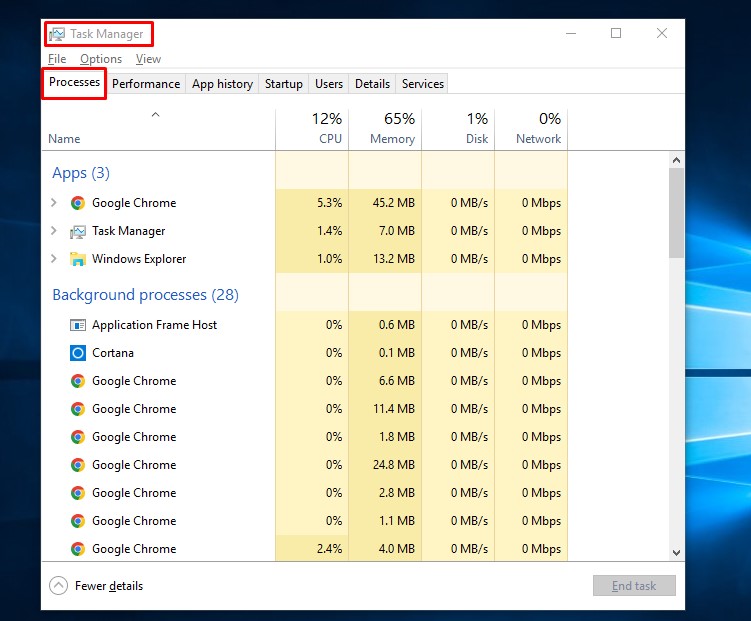
Task: Open the Options menu
Action: click(101, 59)
